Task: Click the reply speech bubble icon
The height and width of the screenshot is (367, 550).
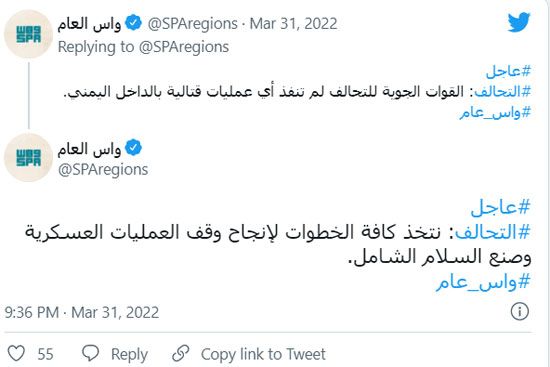Action: pyautogui.click(x=90, y=353)
